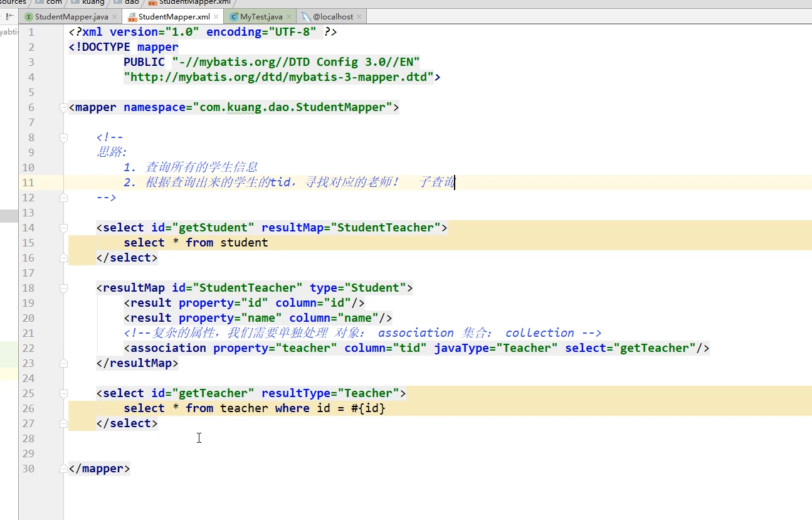Collapse the comment block starting at line 8

pos(63,137)
